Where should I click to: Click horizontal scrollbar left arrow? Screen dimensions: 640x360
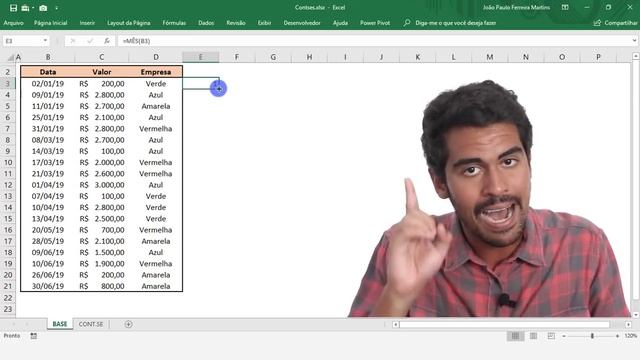[396, 324]
